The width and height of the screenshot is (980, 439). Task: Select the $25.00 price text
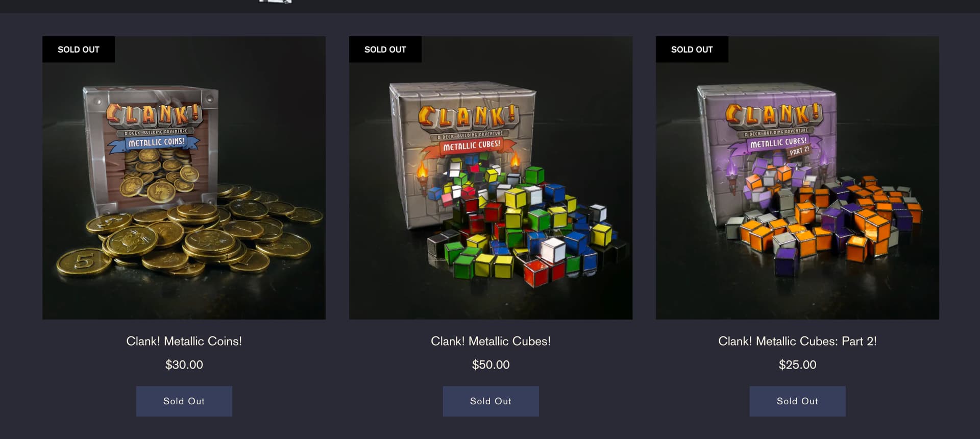tap(797, 364)
